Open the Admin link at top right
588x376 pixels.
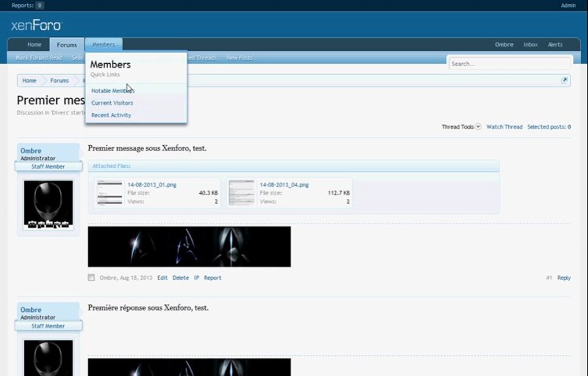568,5
